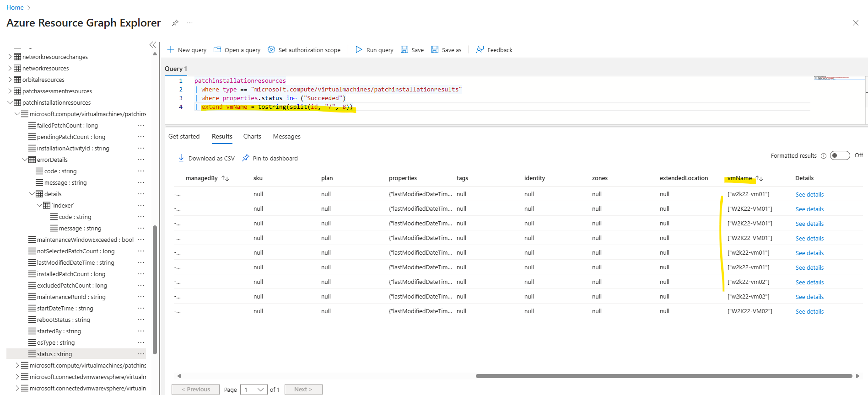This screenshot has width=868, height=395.
Task: Select the Query 1 tab
Action: [x=176, y=69]
